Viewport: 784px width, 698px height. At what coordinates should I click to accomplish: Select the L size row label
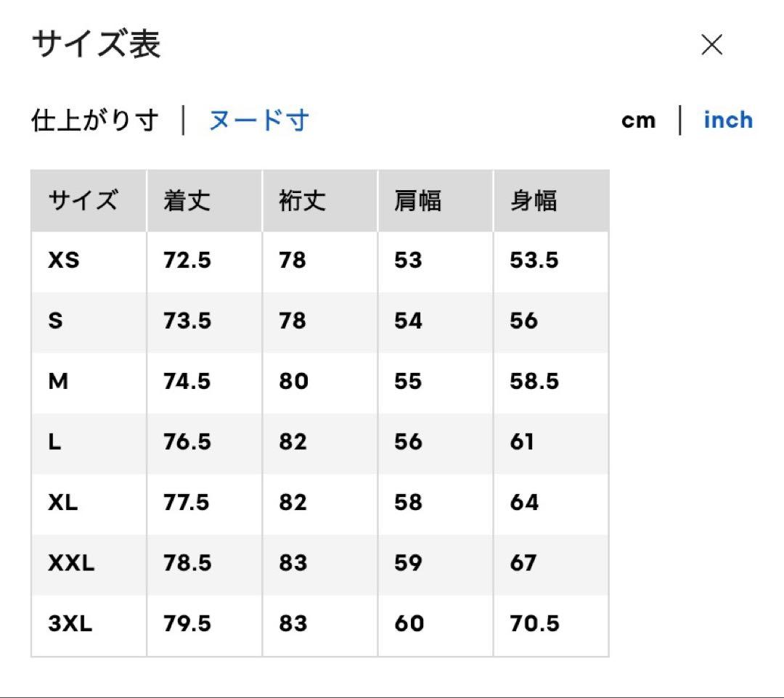[x=54, y=442]
